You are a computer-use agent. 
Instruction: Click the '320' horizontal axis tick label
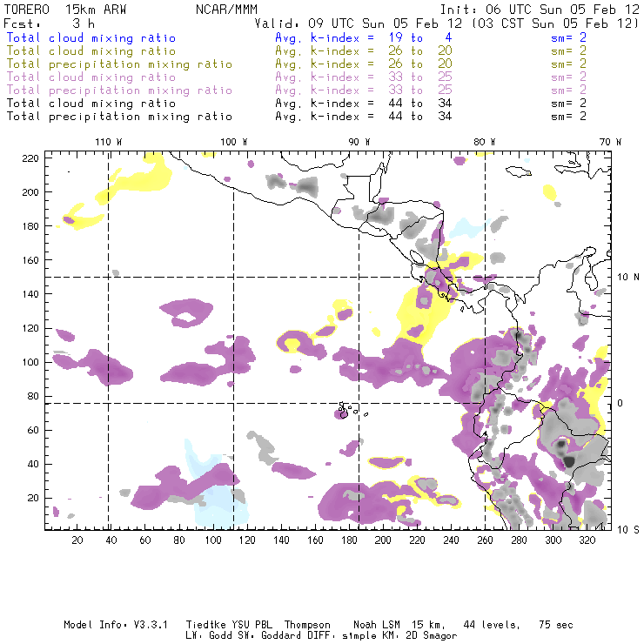pos(587,540)
